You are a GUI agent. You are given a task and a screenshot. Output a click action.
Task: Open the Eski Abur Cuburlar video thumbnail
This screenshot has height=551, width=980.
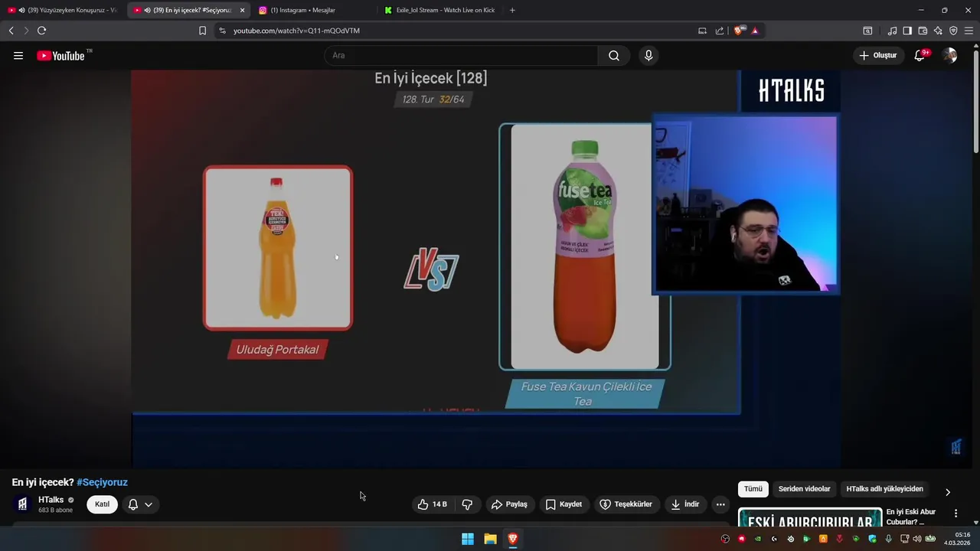pyautogui.click(x=810, y=517)
